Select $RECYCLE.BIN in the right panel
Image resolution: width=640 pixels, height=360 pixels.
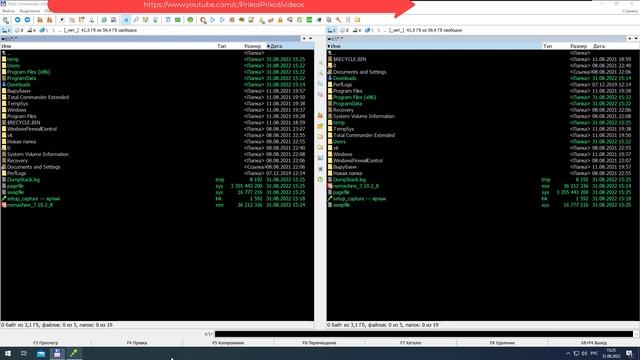(x=483, y=59)
